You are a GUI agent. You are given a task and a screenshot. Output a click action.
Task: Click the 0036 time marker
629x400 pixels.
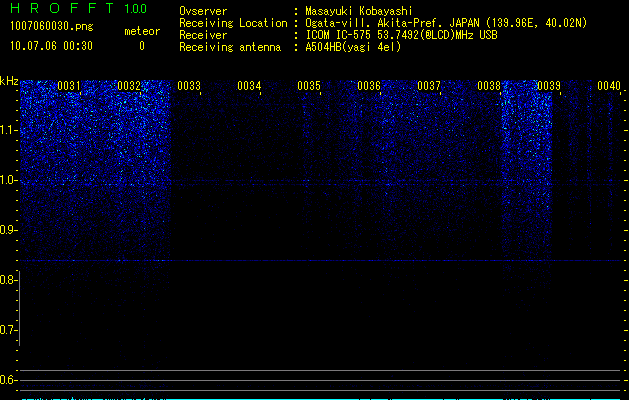(369, 86)
